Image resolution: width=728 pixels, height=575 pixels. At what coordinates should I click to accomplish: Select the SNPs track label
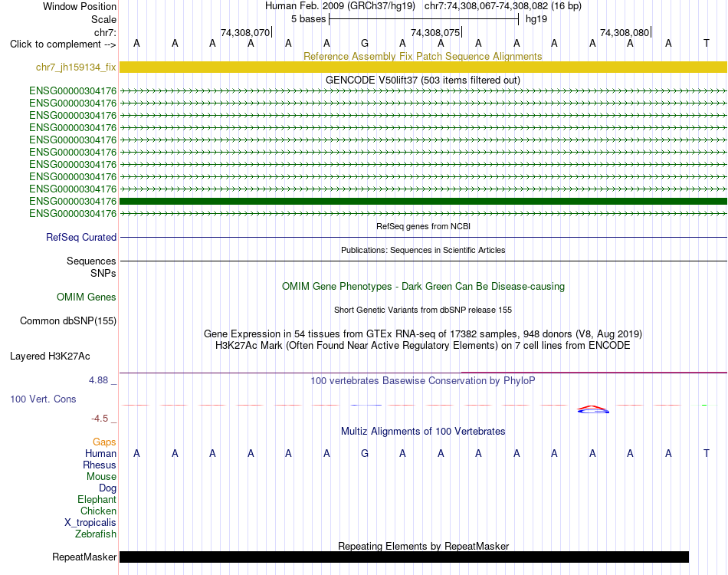(103, 273)
